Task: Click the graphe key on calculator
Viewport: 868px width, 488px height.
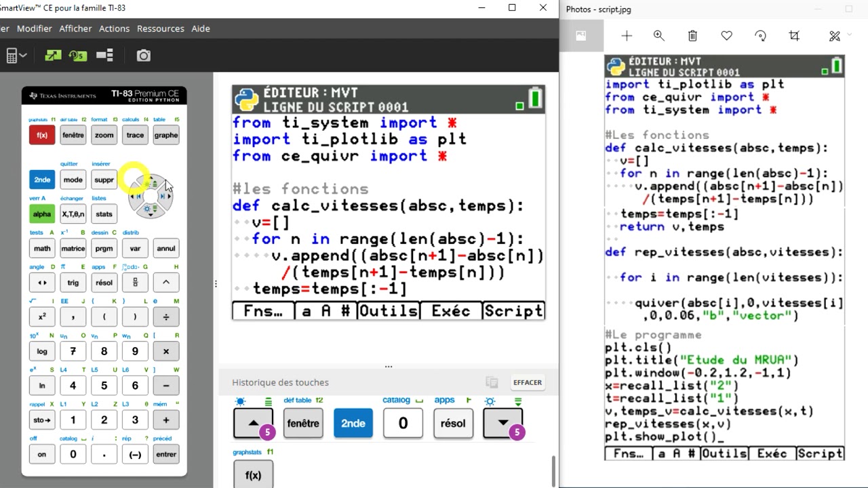Action: click(166, 135)
